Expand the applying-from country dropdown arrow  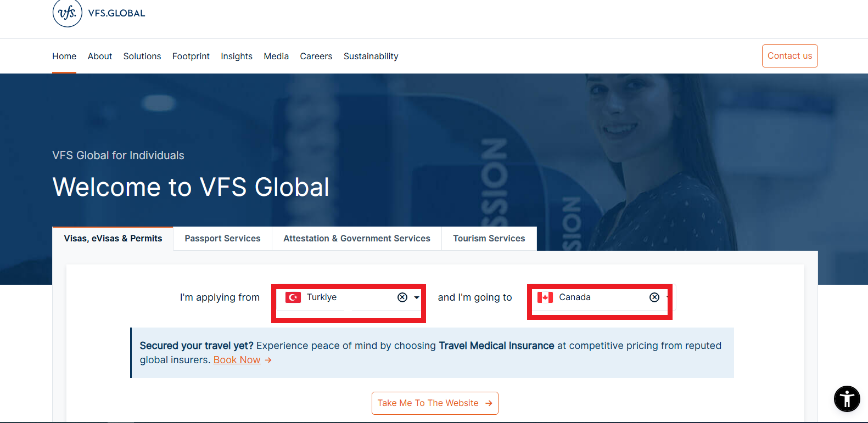[417, 297]
